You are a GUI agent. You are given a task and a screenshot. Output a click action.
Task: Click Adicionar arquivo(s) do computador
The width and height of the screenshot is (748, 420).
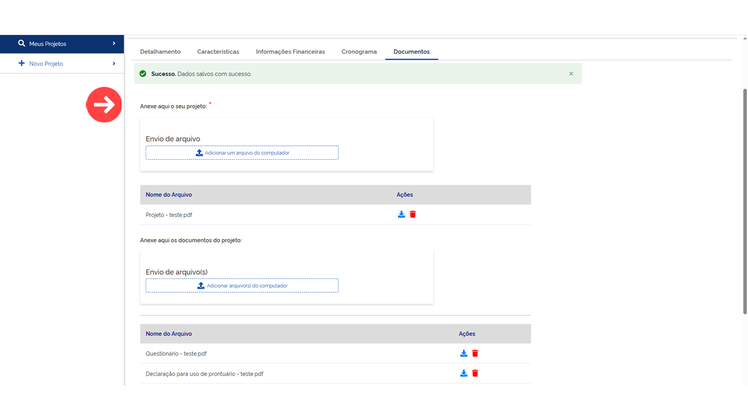coord(242,285)
